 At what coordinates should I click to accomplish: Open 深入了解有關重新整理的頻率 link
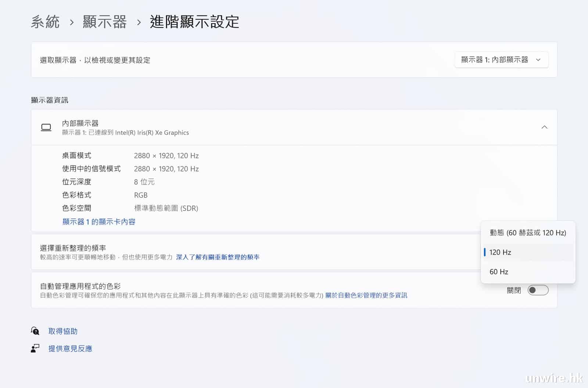[x=218, y=257]
